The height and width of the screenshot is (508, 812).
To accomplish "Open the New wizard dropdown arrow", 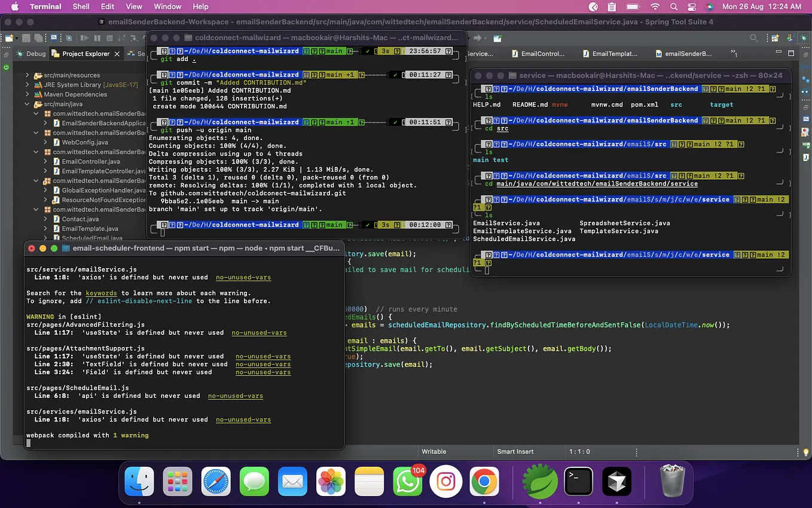I will [16, 38].
